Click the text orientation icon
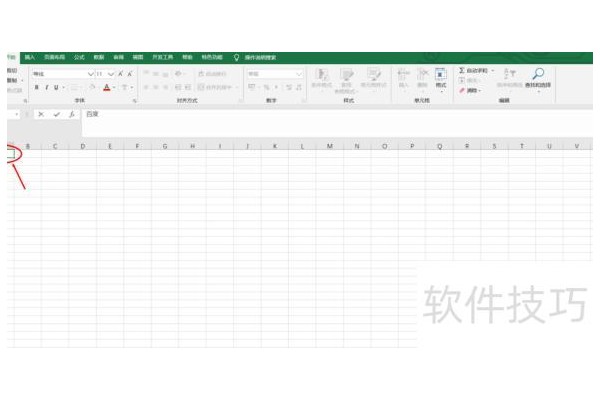Viewport: 600px width, 400px height. click(178, 73)
